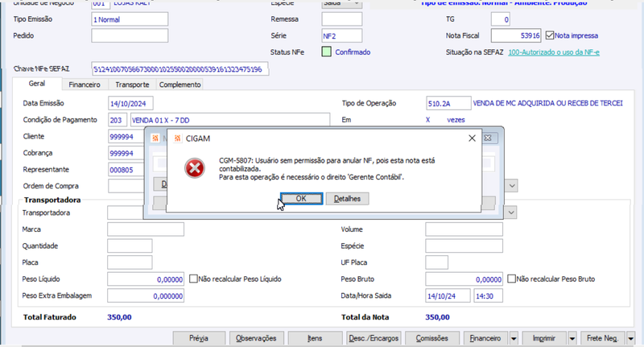Close the background window behind the CIGAM dialog

[488, 138]
